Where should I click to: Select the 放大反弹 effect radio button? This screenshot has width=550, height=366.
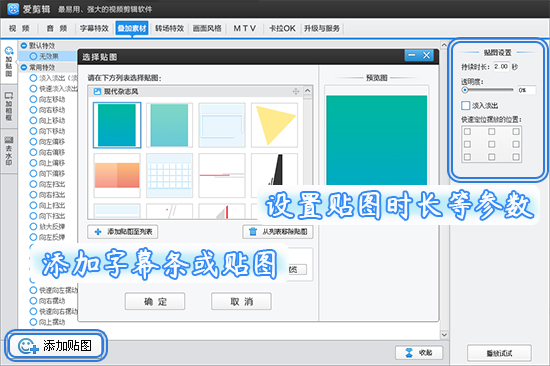33,226
